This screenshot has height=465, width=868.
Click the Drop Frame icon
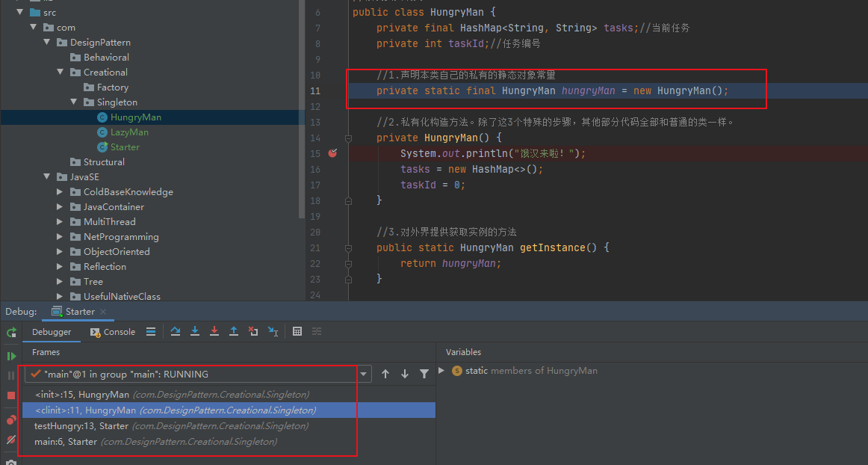tap(253, 331)
